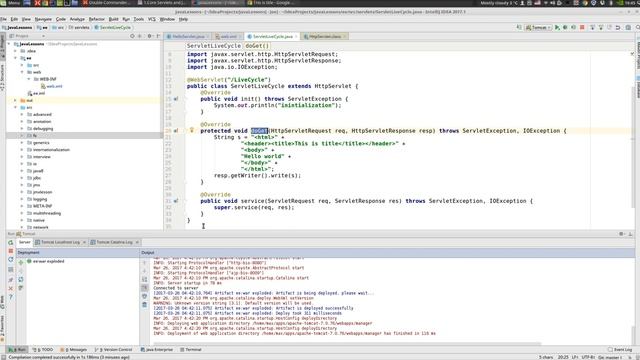This screenshot has height=360, width=640.
Task: Deploy artifact with green plus icon
Action: pyautogui.click(x=21, y=262)
